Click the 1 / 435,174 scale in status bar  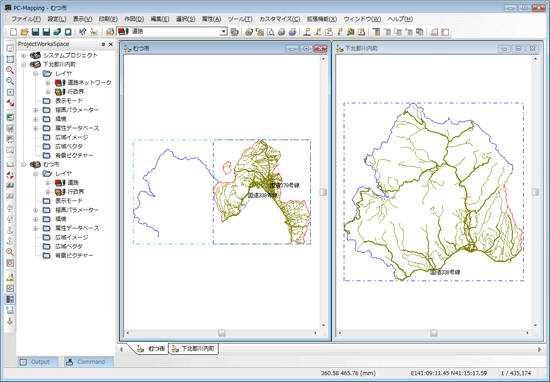point(516,373)
